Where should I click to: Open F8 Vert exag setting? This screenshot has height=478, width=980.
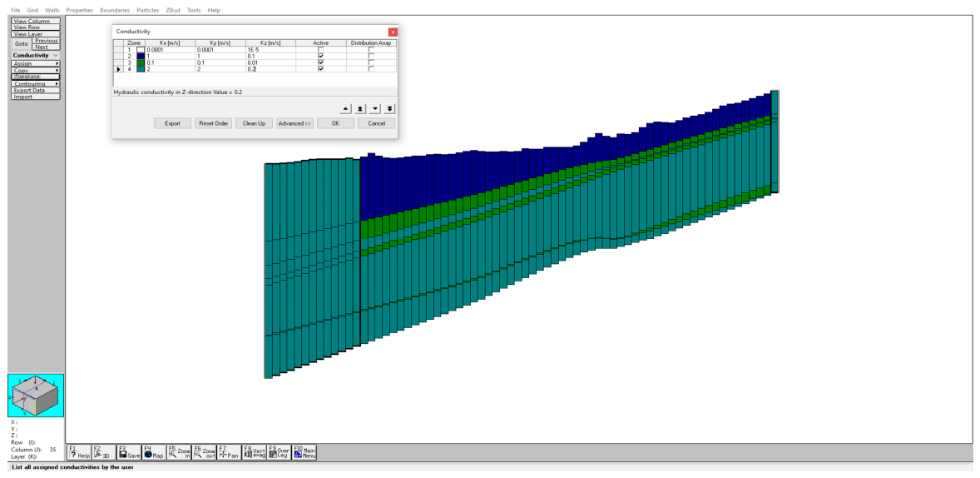pyautogui.click(x=255, y=453)
